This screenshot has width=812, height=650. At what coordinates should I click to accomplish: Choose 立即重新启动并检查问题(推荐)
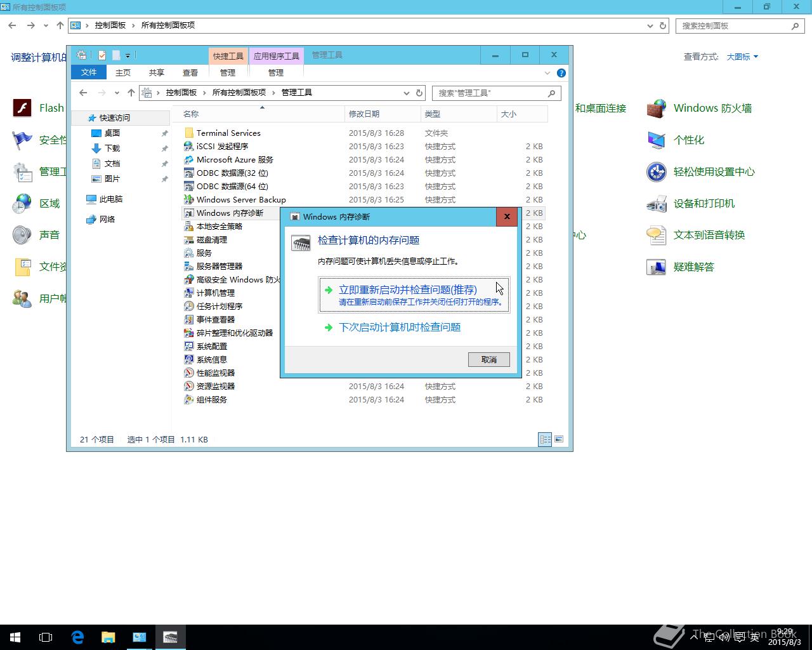414,295
